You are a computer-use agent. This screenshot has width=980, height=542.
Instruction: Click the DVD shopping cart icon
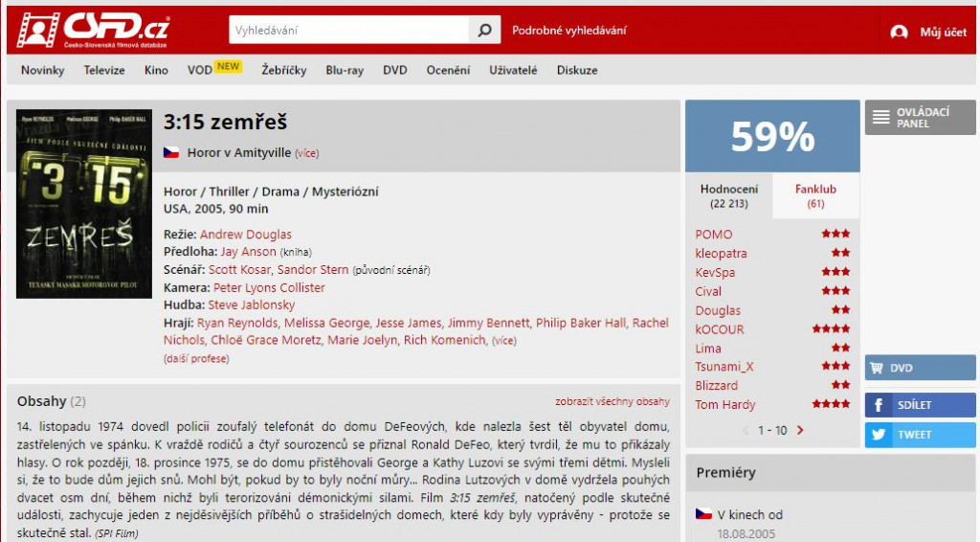[x=877, y=369]
